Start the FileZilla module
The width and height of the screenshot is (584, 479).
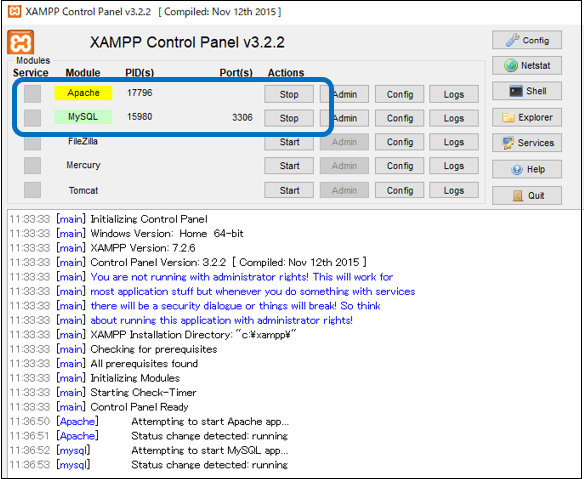click(289, 142)
